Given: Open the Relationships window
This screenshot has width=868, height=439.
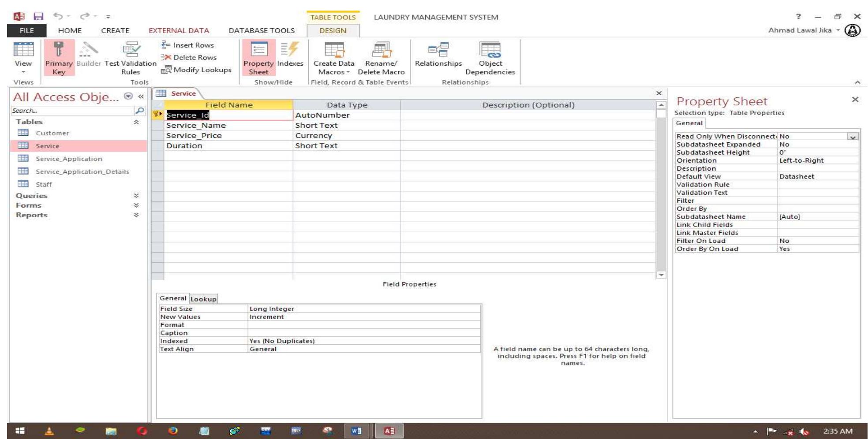Looking at the screenshot, I should click(438, 58).
